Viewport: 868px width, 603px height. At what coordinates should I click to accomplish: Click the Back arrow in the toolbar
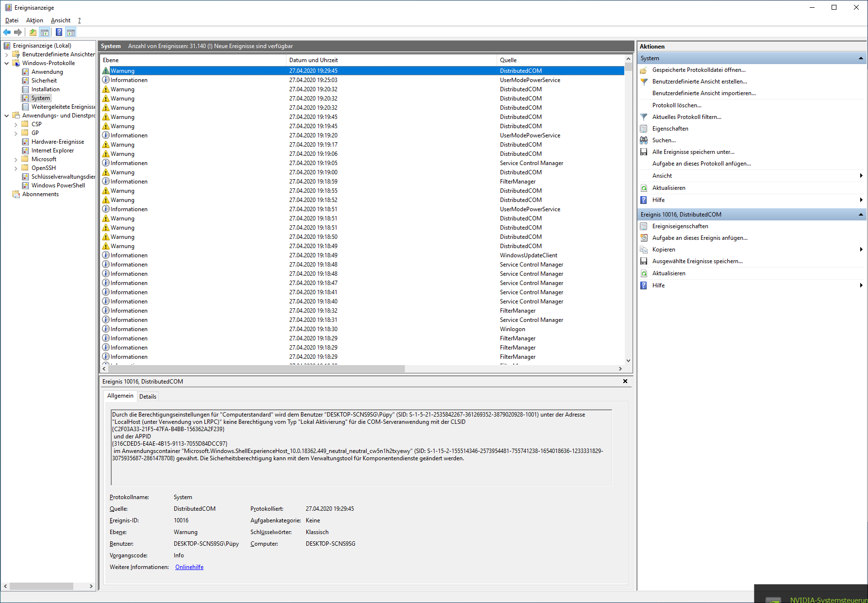point(7,33)
